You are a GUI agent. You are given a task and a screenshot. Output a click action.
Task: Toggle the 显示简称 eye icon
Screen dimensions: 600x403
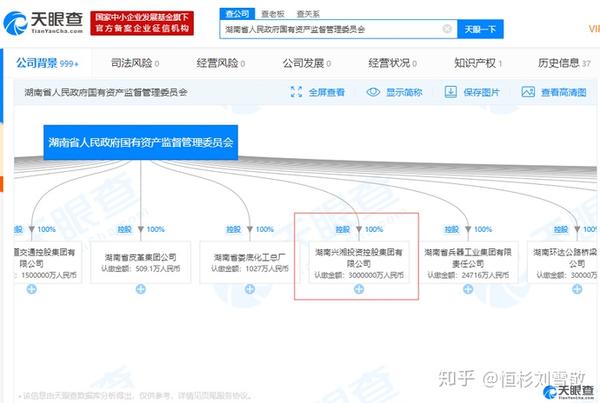(x=373, y=92)
